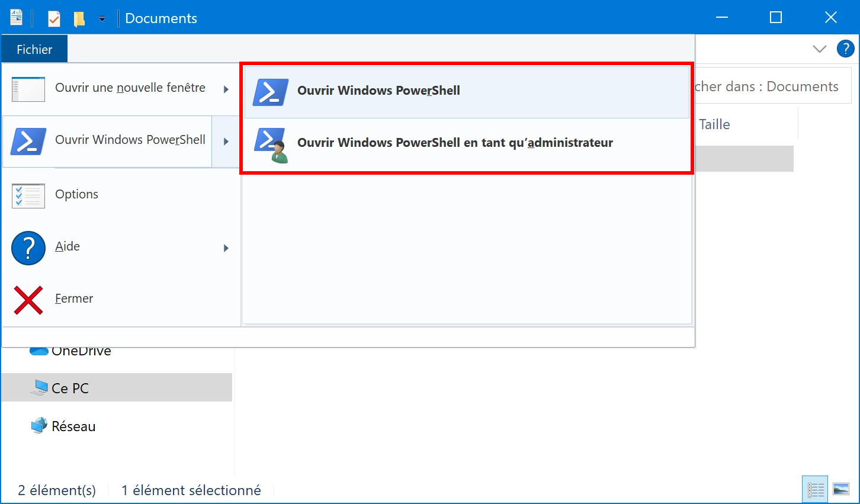
Task: Open the Aide menu entry
Action: click(x=121, y=247)
